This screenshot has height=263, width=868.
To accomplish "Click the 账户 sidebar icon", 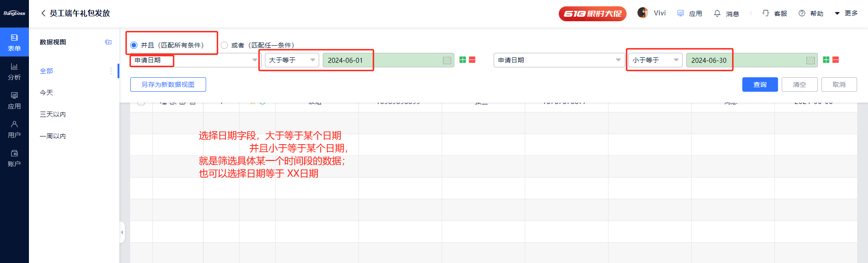I will [x=14, y=158].
